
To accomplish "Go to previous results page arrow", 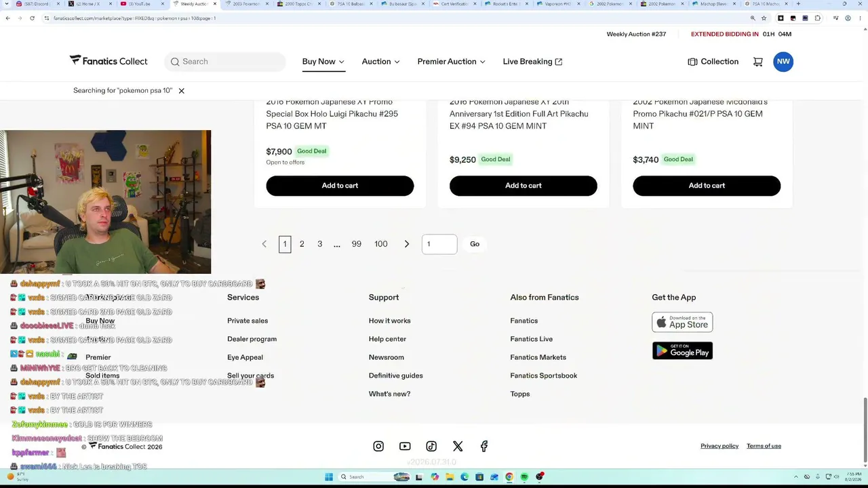I will (264, 244).
